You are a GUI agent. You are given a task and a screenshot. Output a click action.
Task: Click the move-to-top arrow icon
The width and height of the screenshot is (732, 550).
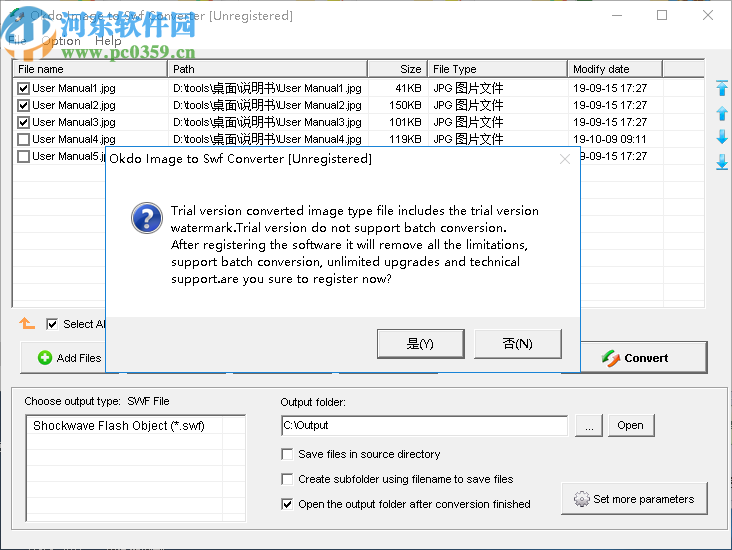722,88
